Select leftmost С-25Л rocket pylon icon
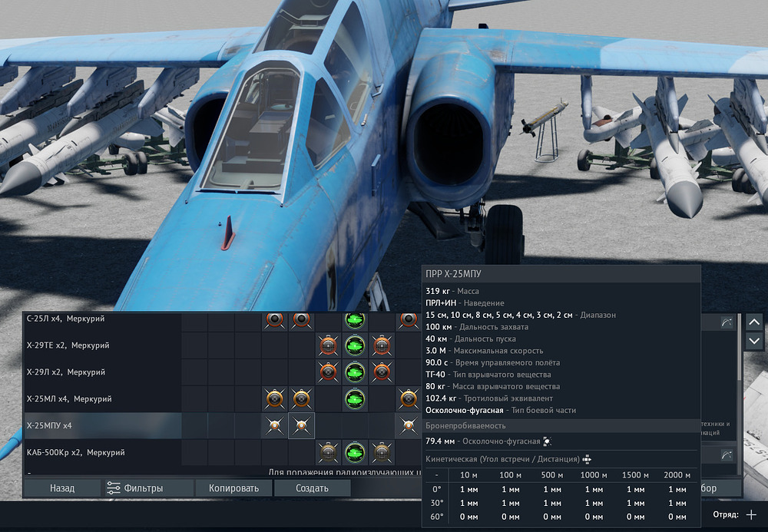 pos(275,319)
